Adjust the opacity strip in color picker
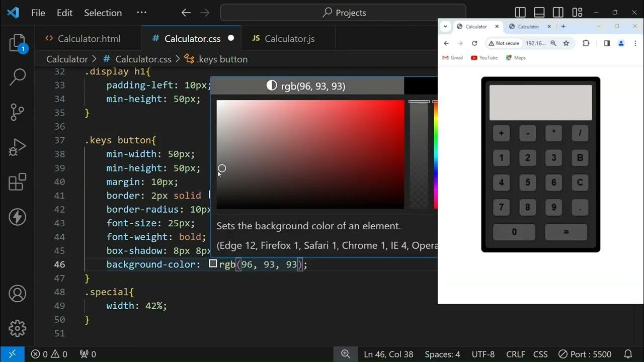Screen dimensions: 644x362 419,154
